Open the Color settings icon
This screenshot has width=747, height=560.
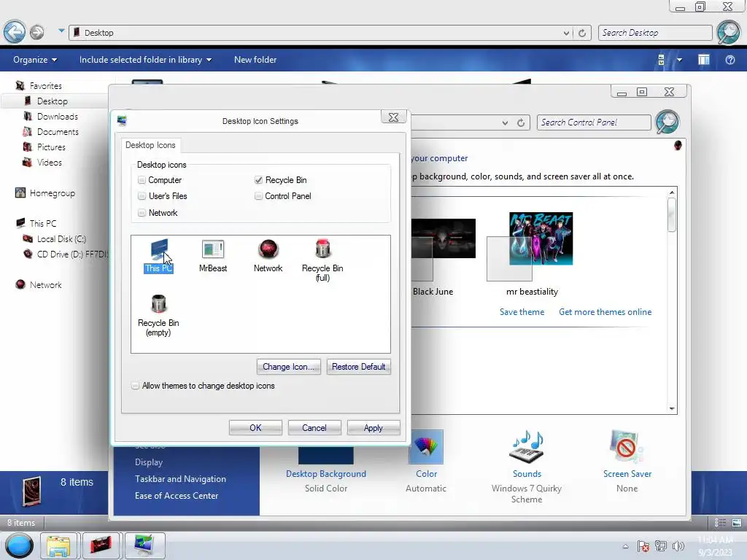[426, 447]
